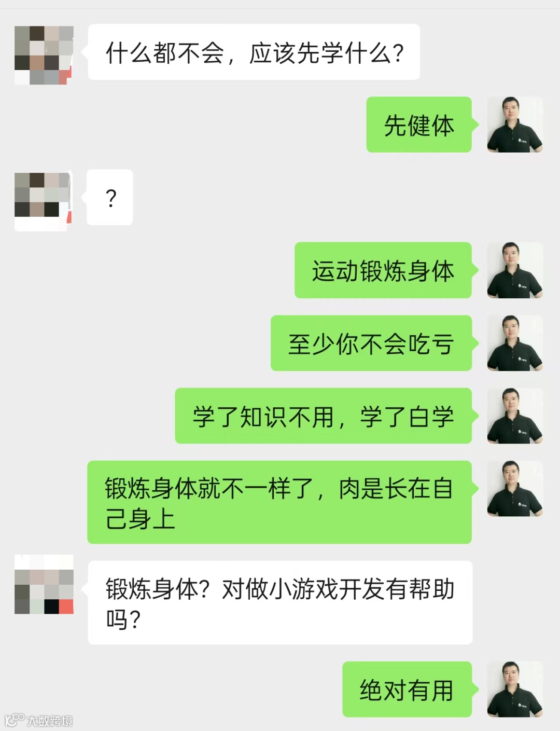The height and width of the screenshot is (731, 560).
Task: Tap the green "先健体" message bubble
Action: point(419,125)
